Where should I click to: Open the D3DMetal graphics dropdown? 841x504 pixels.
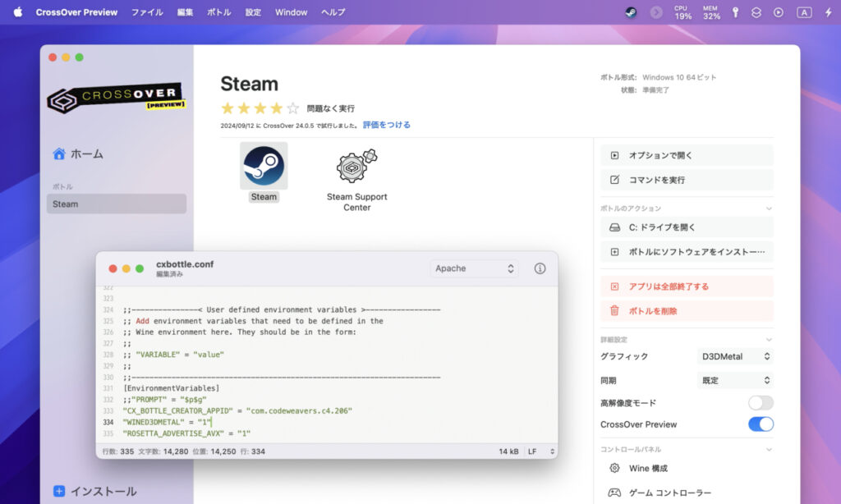coord(734,356)
